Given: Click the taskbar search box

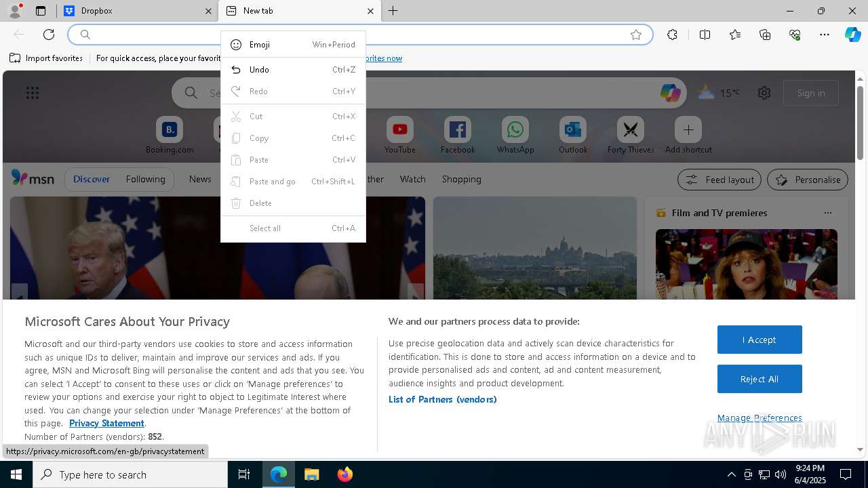Looking at the screenshot, I should 130,474.
